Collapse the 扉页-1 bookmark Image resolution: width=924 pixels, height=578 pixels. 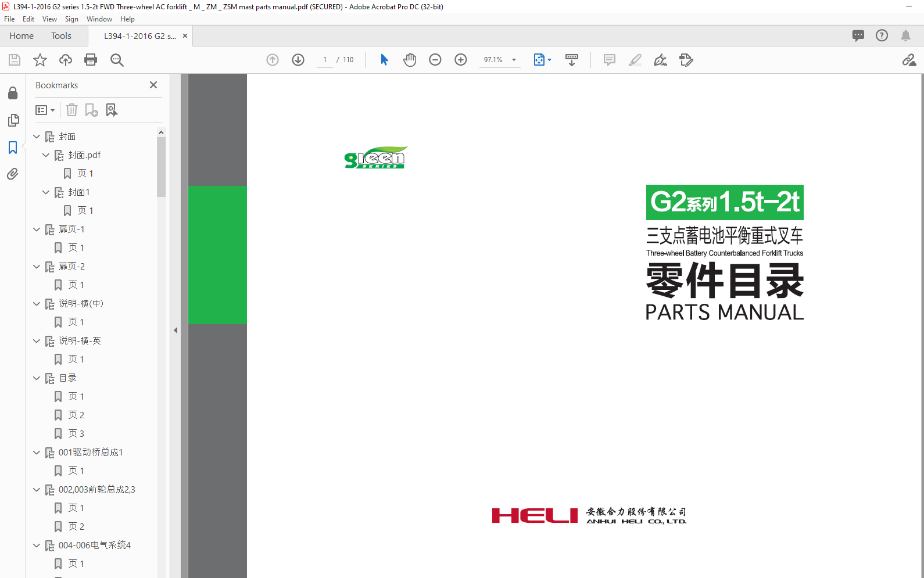pos(37,229)
